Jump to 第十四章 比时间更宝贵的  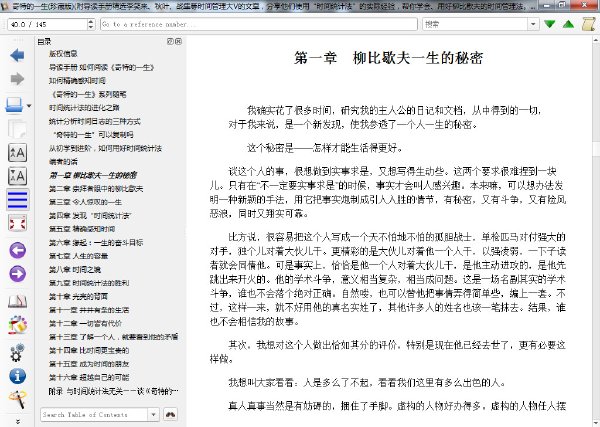89,350
